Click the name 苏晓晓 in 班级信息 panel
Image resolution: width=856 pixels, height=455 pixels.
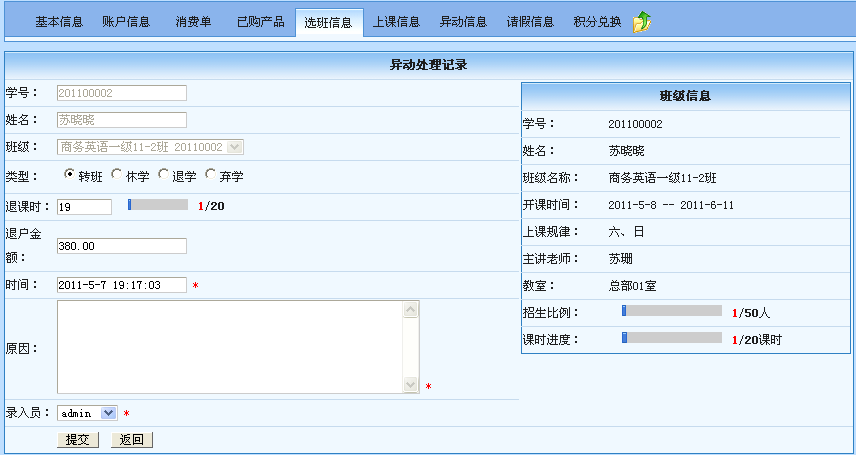coord(627,151)
